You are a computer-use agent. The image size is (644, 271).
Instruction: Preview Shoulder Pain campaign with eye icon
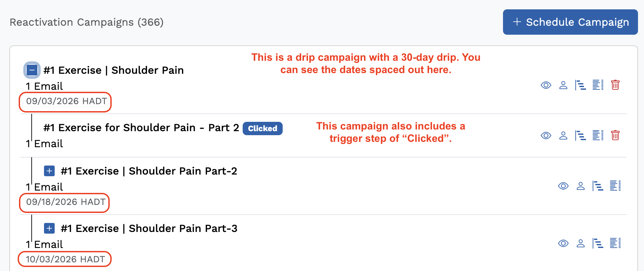pyautogui.click(x=546, y=85)
